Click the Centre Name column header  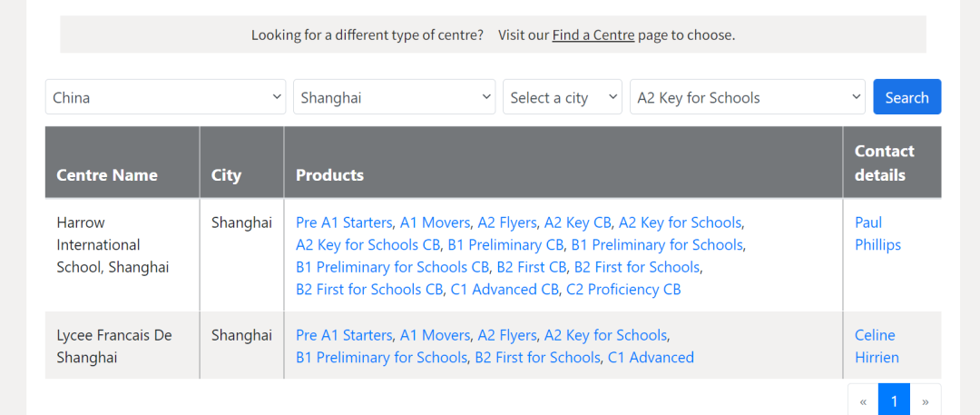107,174
